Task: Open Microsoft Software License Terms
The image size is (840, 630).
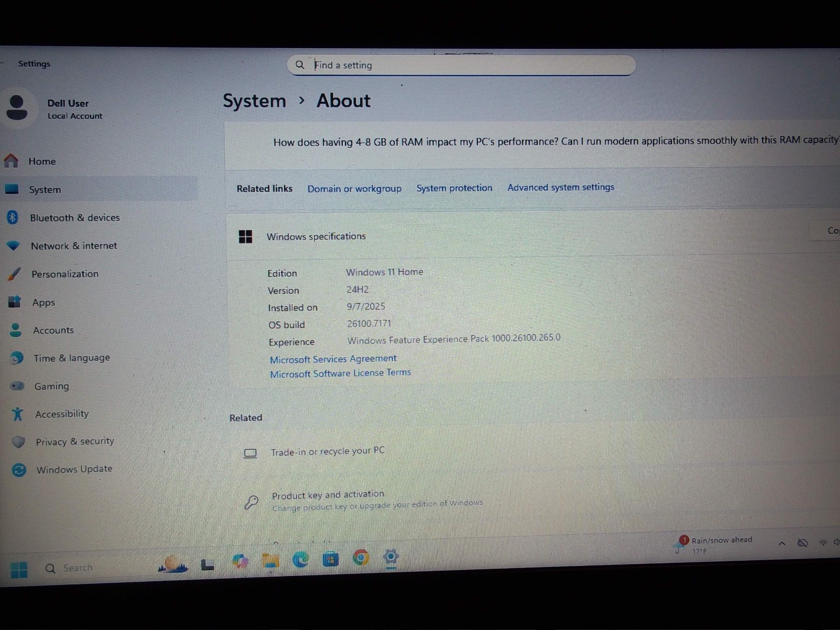Action: tap(340, 373)
